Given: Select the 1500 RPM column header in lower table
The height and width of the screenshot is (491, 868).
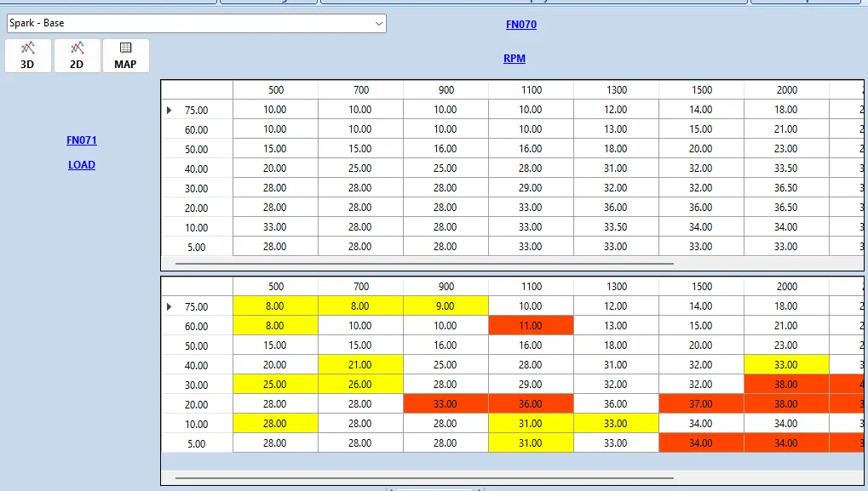Looking at the screenshot, I should (701, 287).
